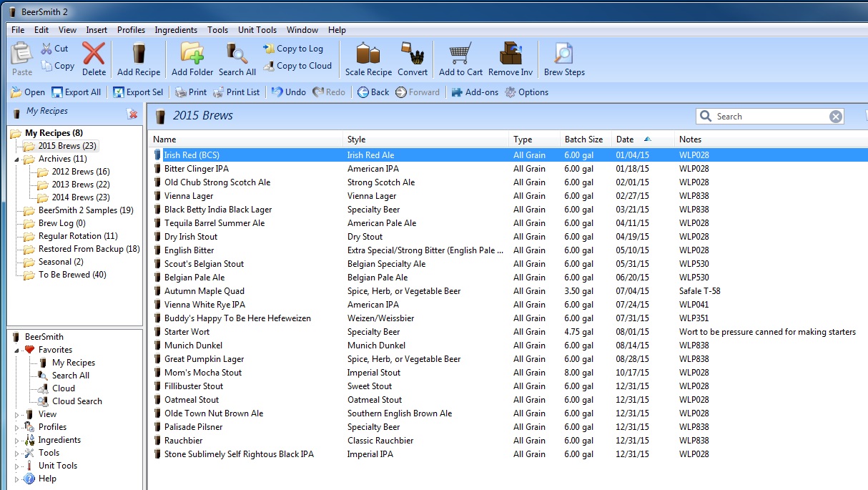Open Add-ons from the toolbar

point(475,92)
